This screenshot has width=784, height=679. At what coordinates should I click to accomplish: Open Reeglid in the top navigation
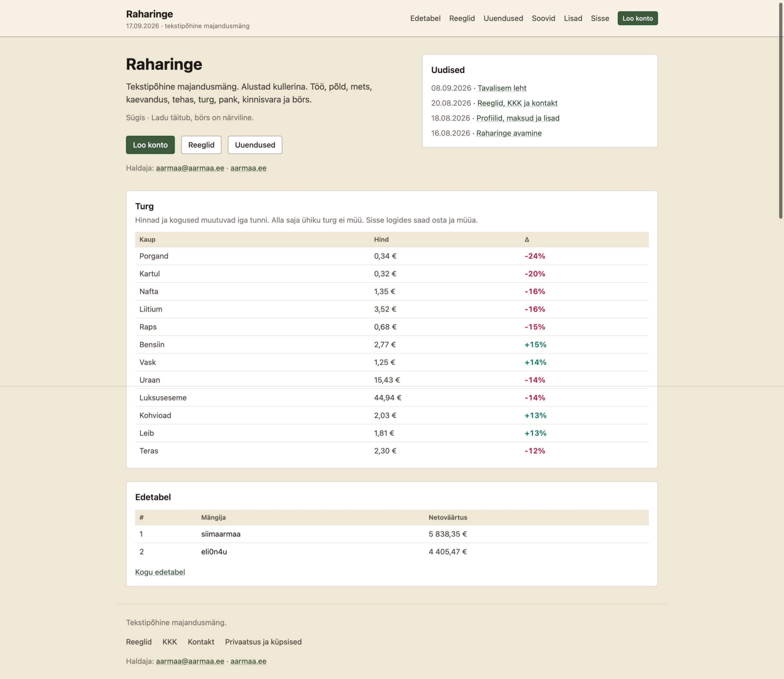coord(462,18)
